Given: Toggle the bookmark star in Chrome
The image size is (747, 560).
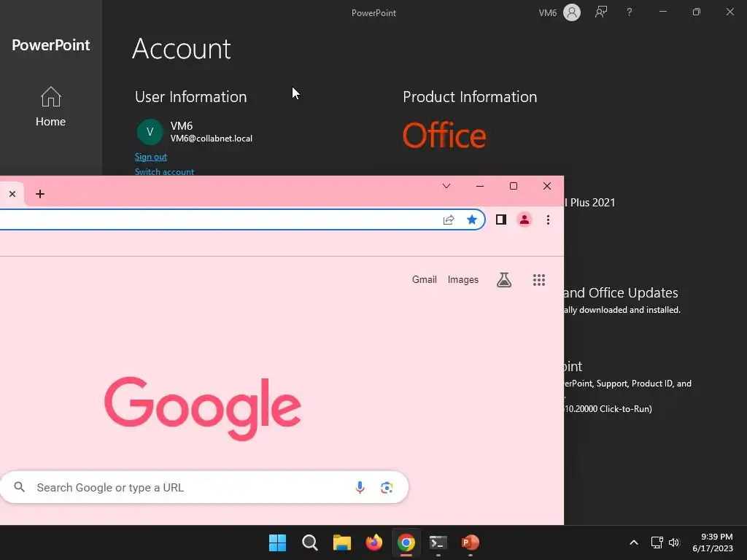Looking at the screenshot, I should point(472,219).
